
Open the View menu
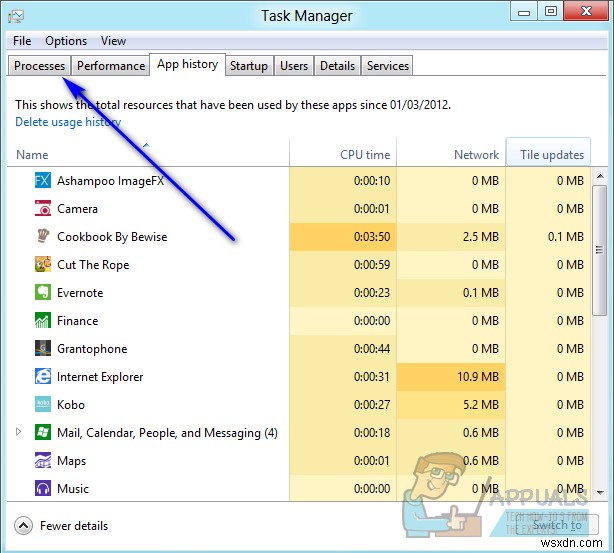click(113, 41)
